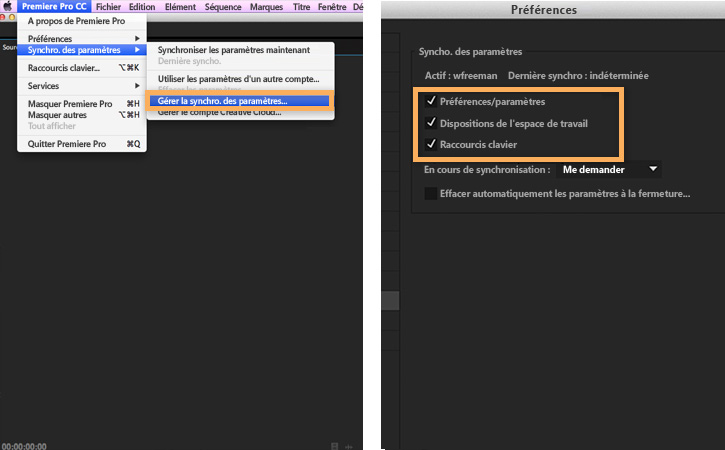
Task: Select Masquer Premiere Pro
Action: (82, 104)
